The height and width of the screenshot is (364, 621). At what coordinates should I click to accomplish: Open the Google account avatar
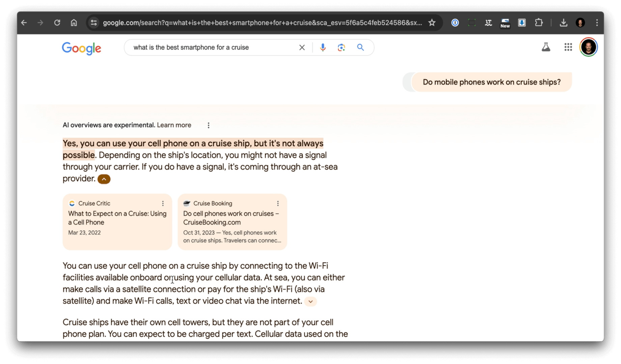coord(589,47)
